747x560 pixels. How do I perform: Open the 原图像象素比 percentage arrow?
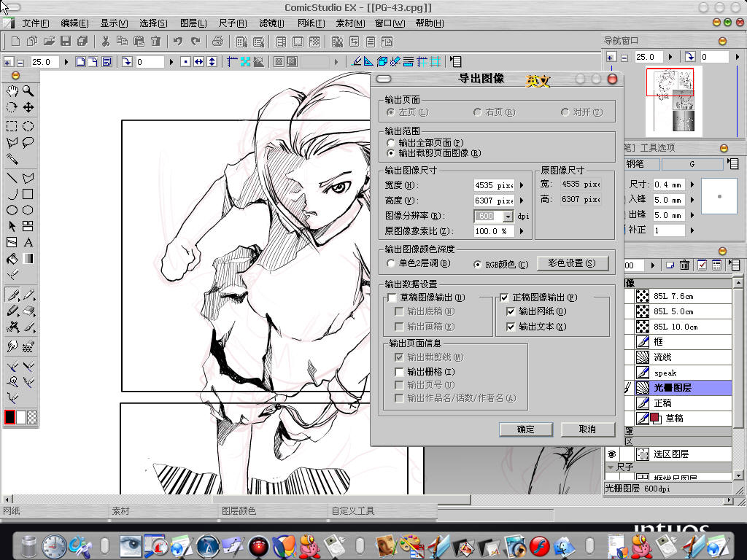[522, 231]
